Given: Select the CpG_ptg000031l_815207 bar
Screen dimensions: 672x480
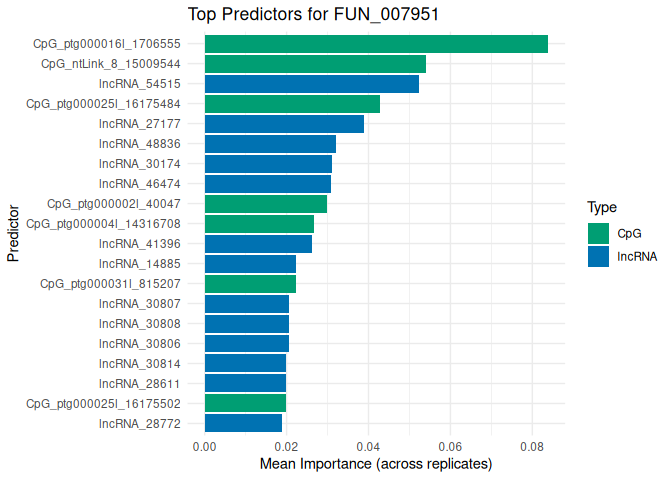Looking at the screenshot, I should (250, 284).
